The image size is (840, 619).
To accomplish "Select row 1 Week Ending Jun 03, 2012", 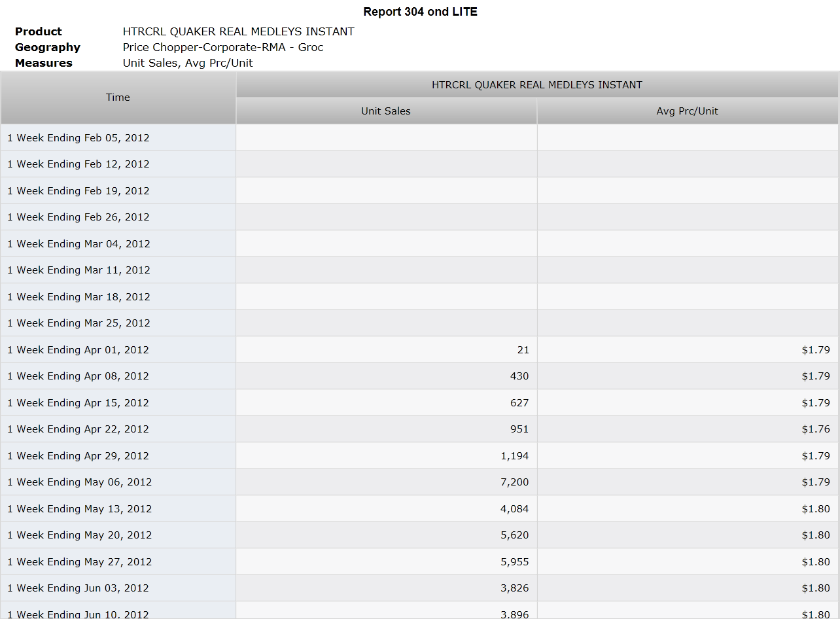I will point(419,588).
